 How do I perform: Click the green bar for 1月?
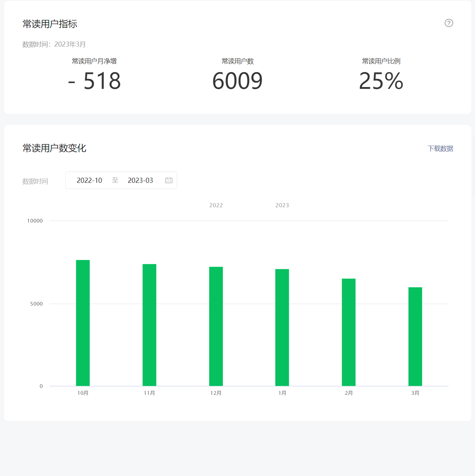point(282,327)
